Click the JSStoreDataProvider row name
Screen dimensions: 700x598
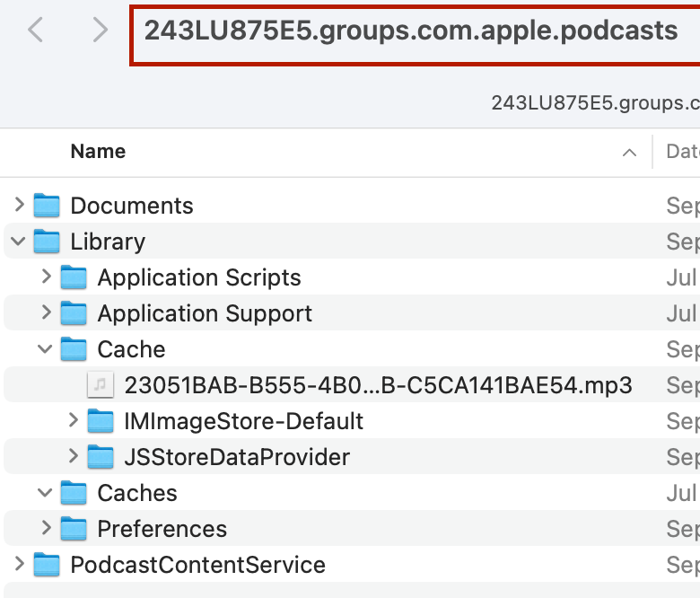click(237, 457)
